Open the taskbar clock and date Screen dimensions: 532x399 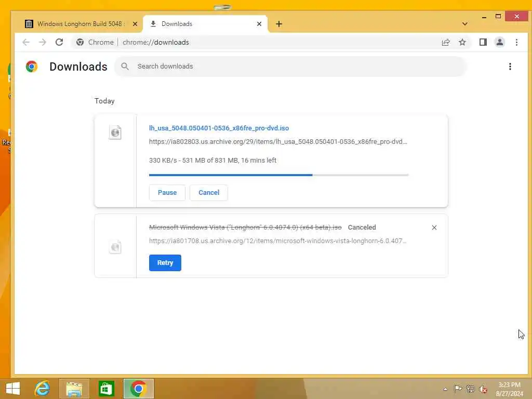coord(509,389)
